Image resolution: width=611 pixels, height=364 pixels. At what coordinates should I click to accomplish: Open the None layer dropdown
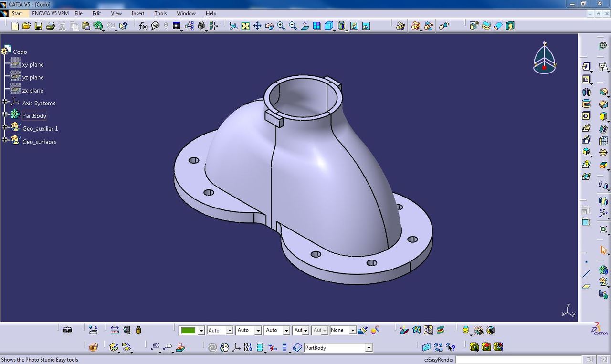click(x=352, y=330)
